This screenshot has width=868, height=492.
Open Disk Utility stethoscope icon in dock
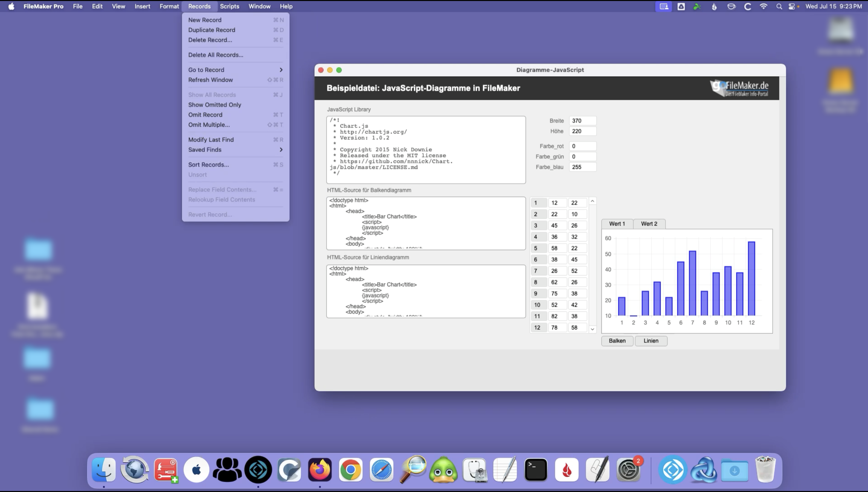pos(474,470)
